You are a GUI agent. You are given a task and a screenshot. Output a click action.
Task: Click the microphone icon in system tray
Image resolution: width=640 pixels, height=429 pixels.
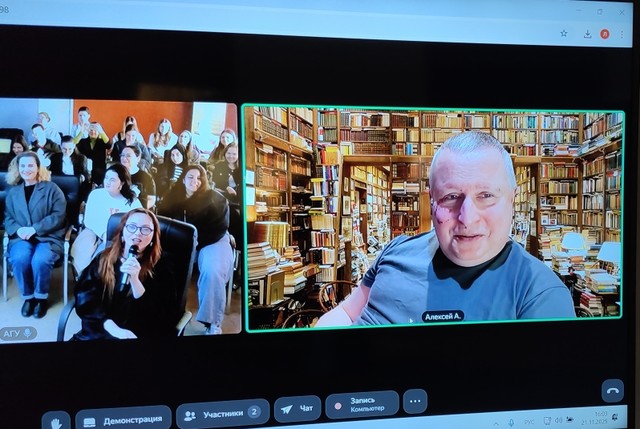pos(511,423)
